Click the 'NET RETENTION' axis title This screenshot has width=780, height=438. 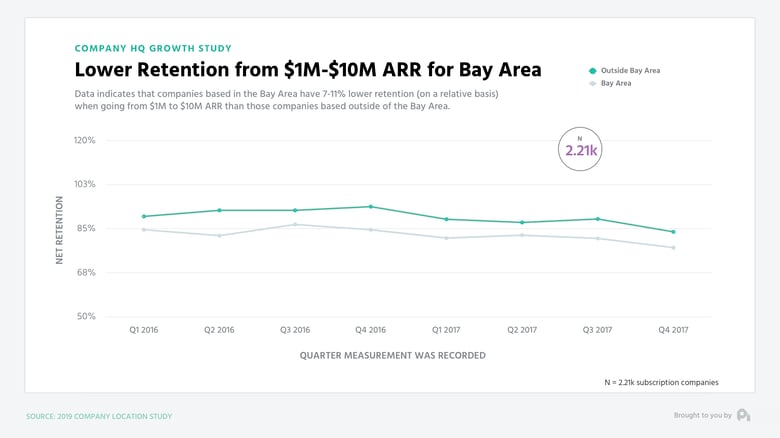[x=60, y=230]
